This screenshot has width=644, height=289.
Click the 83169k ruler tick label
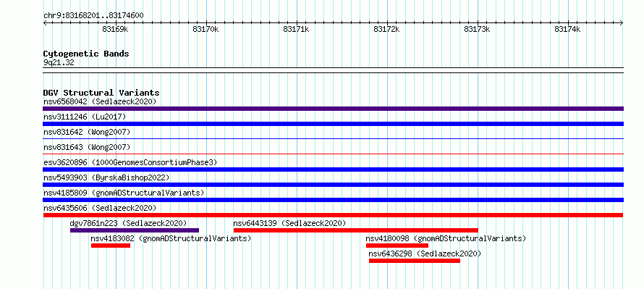coord(115,29)
